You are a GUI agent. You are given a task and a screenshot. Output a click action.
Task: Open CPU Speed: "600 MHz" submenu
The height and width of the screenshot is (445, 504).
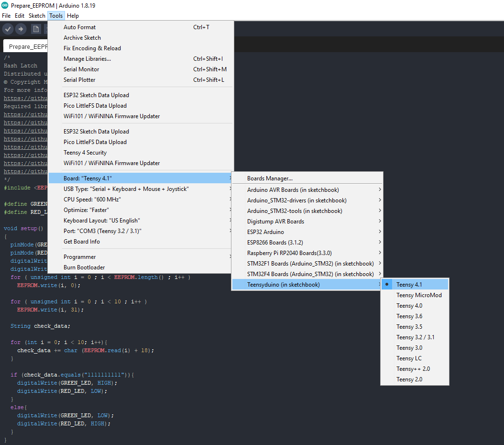141,200
